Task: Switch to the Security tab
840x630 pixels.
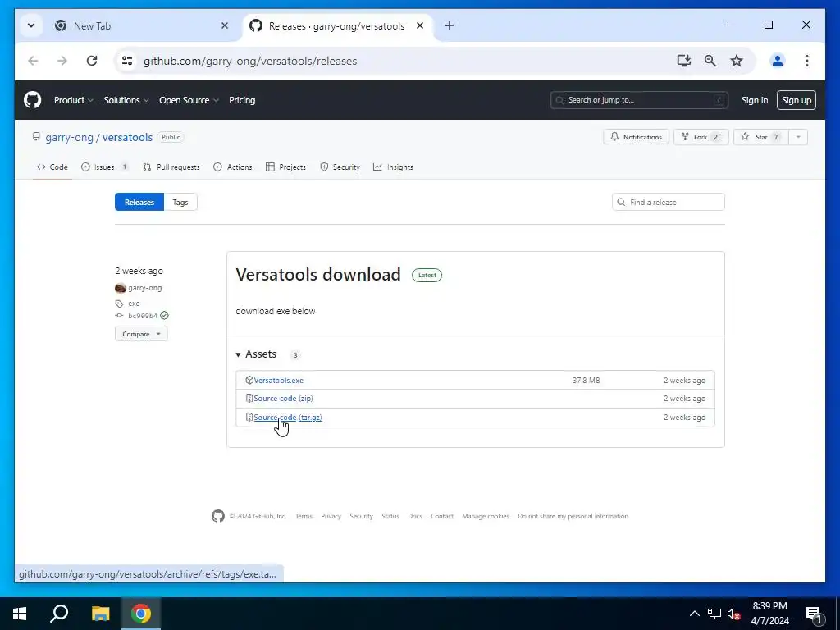Action: [340, 167]
